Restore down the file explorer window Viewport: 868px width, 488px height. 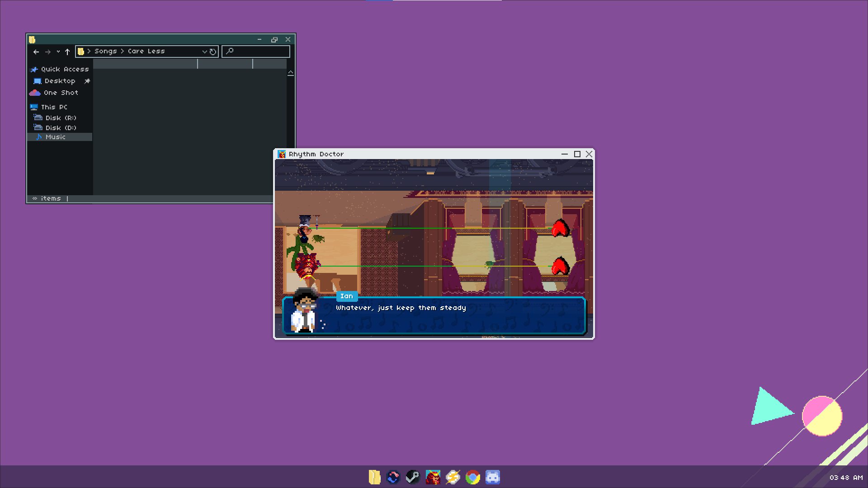point(274,40)
